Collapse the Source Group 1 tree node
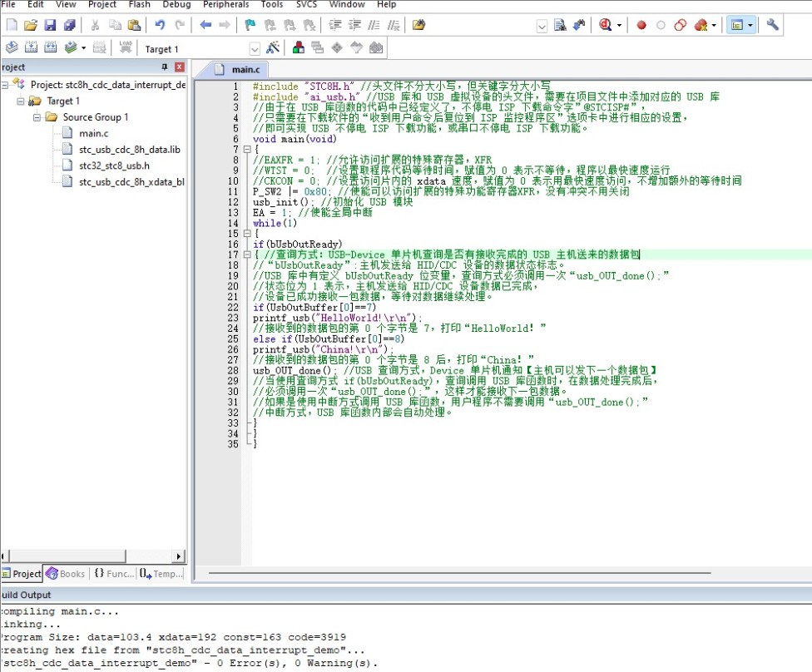Screen dimensions: 812x672 (37, 117)
